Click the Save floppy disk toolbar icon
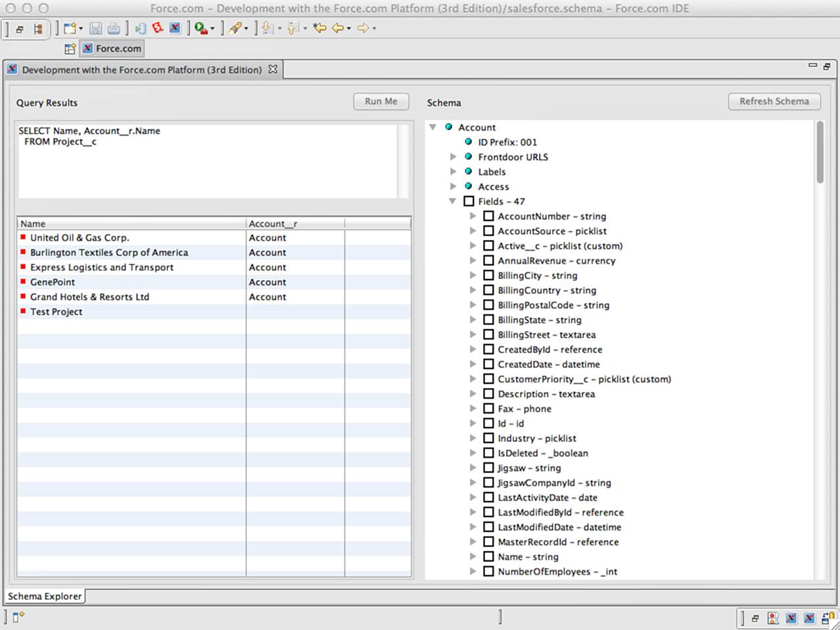 (x=96, y=28)
